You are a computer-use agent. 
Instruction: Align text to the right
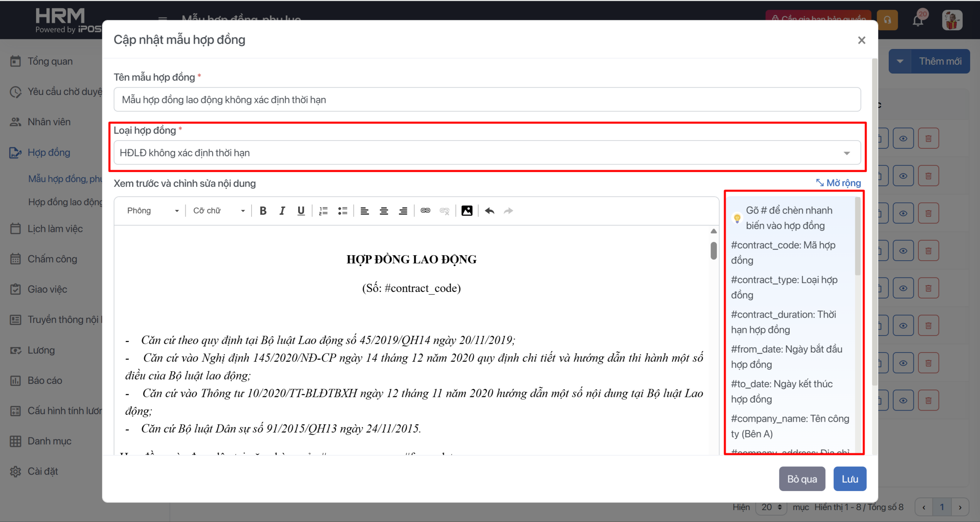(403, 211)
